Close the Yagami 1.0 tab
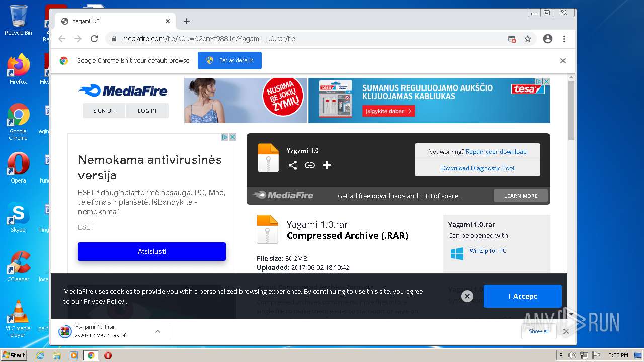644x362 pixels. click(x=168, y=21)
